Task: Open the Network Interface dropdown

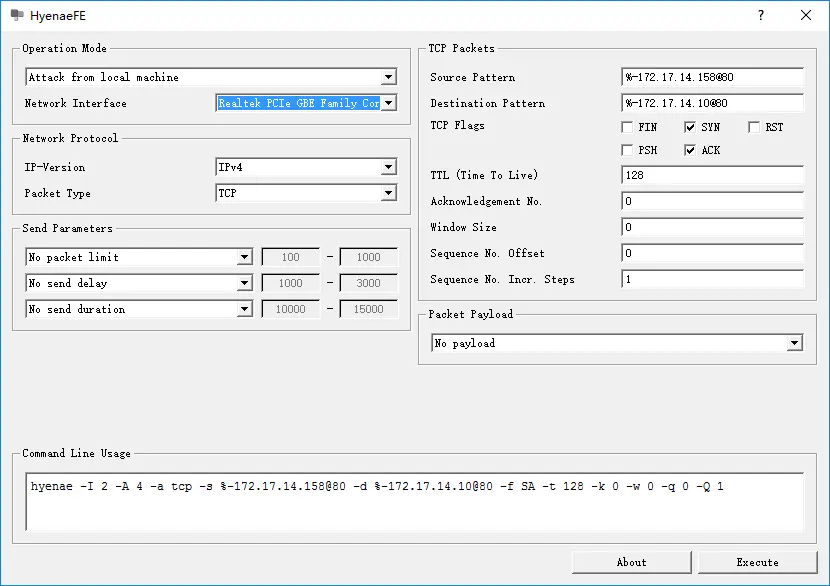Action: click(388, 103)
